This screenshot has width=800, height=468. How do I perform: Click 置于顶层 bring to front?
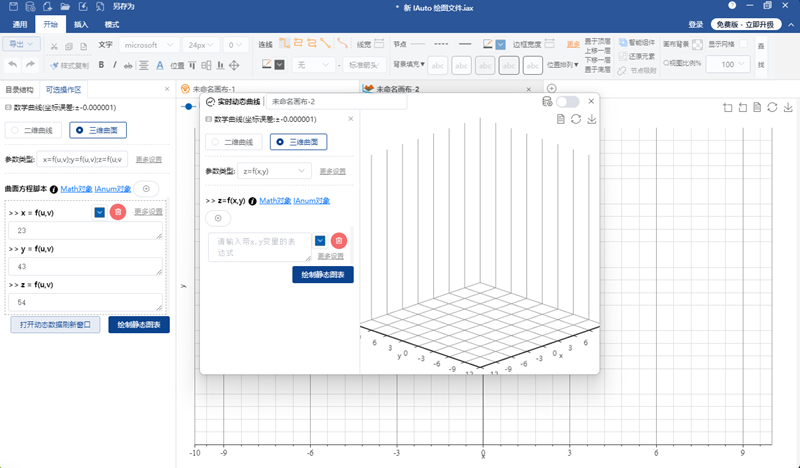(597, 41)
